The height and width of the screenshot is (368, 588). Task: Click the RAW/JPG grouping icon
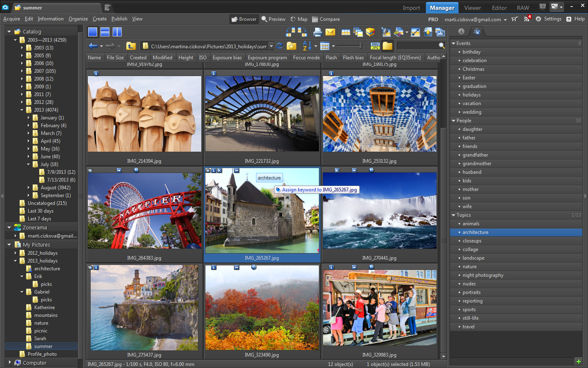(375, 46)
